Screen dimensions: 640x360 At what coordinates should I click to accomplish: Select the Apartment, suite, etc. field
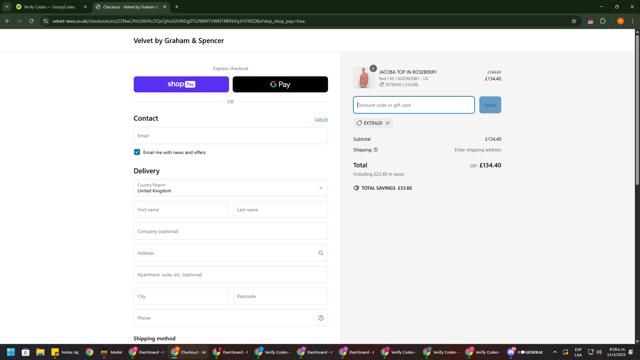[231, 274]
